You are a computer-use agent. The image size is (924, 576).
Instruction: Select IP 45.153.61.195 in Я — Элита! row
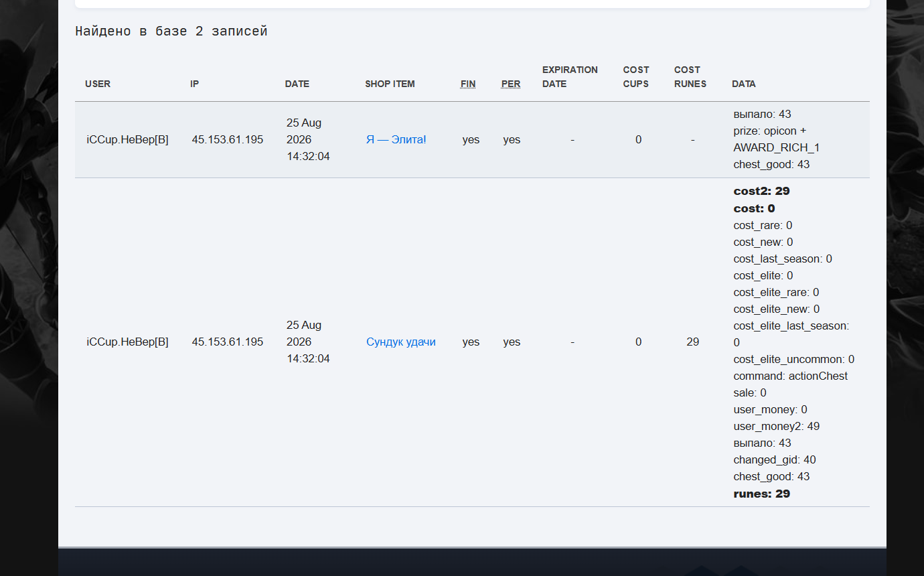(228, 139)
